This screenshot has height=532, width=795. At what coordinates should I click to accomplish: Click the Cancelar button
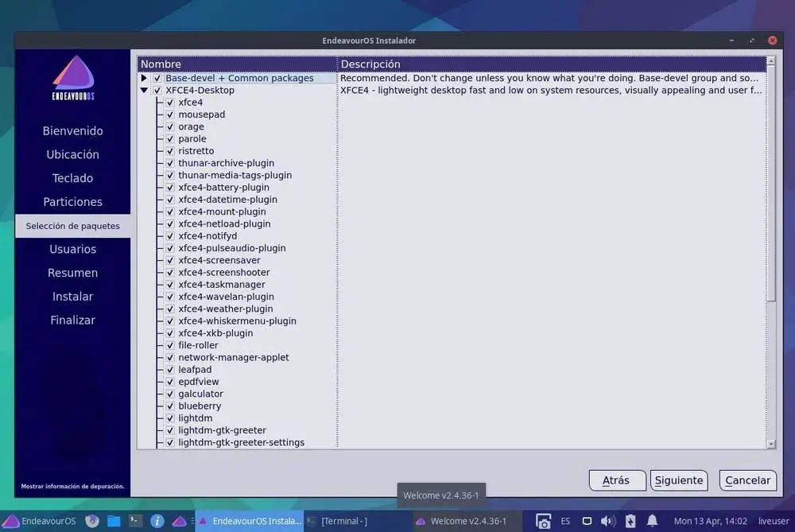point(747,480)
